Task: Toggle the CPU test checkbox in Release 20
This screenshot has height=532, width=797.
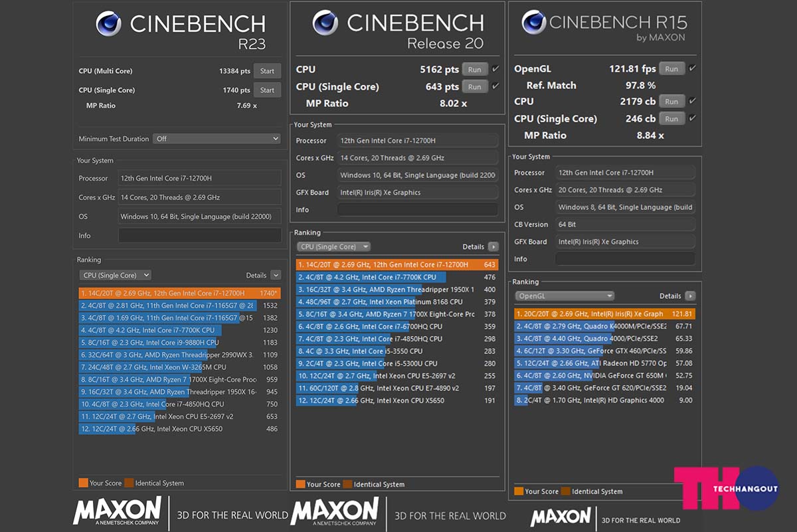Action: click(x=495, y=69)
